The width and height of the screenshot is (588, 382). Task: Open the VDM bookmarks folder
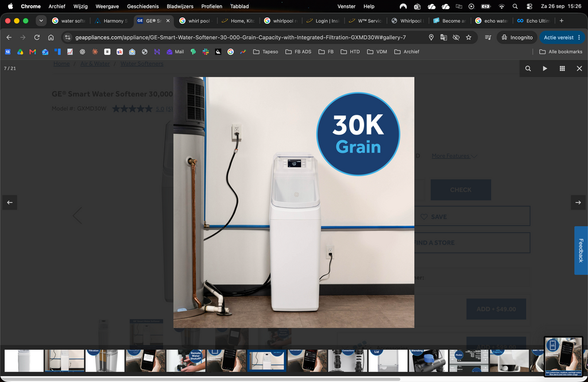point(377,52)
